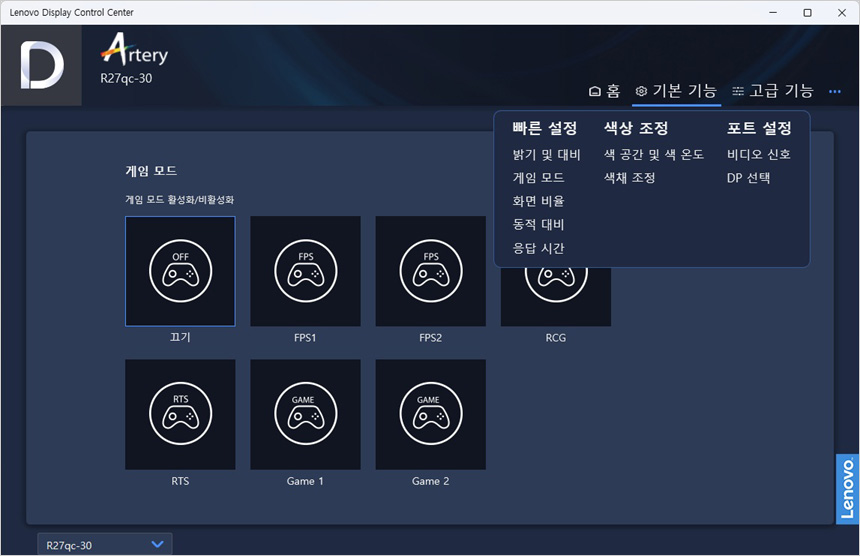The width and height of the screenshot is (860, 556).
Task: Click the Lenovo Display logo icon
Action: click(x=41, y=66)
